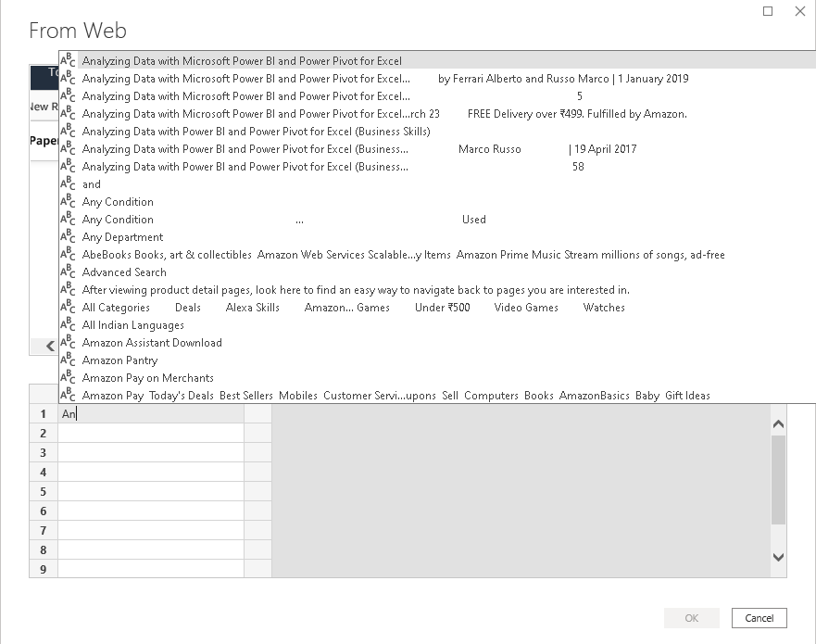The width and height of the screenshot is (816, 644).
Task: Click the grayed-out OK button
Action: [692, 618]
